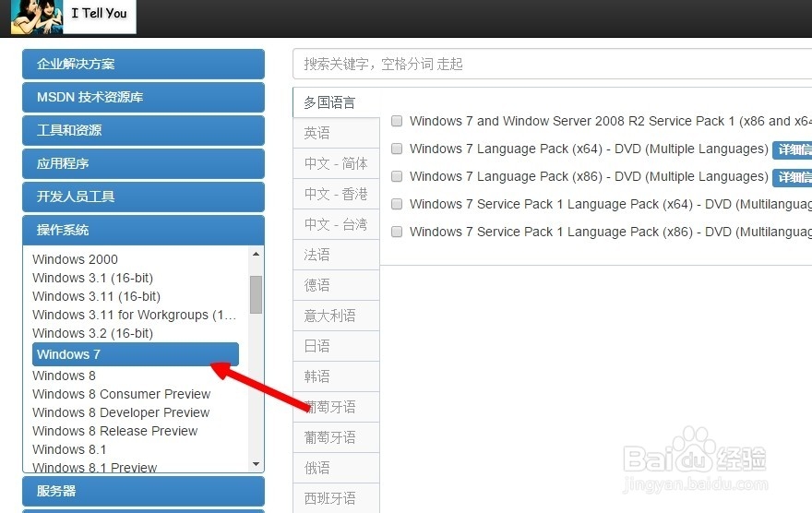Select Windows 3.11 (16-bit)
This screenshot has height=513, width=812.
click(x=96, y=296)
